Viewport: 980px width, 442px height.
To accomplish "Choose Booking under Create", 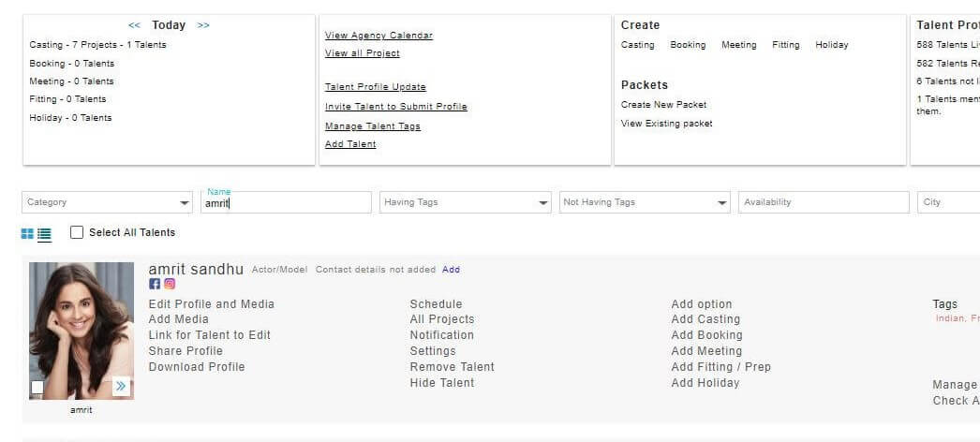I will coord(688,45).
